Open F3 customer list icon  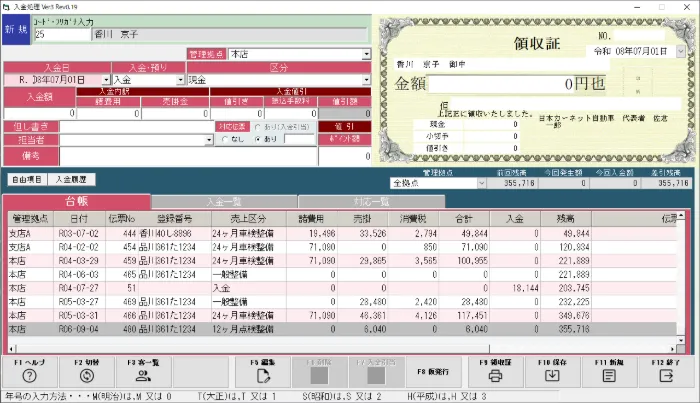[x=143, y=376]
